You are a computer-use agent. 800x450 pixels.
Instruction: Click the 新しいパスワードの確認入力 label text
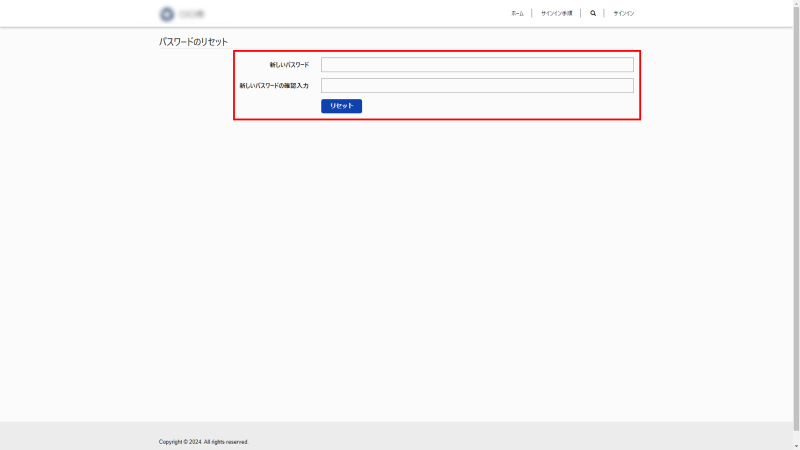[x=274, y=86]
